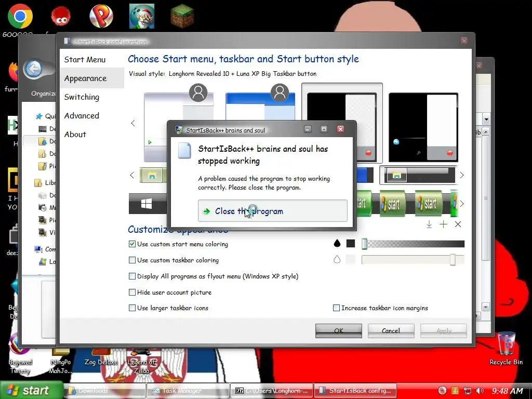Click the greyed Apply button
Image resolution: width=532 pixels, height=399 pixels.
coord(444,331)
